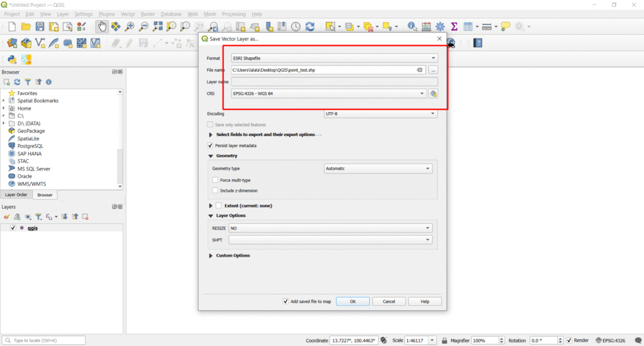Click the Refresh map icon

(x=310, y=26)
